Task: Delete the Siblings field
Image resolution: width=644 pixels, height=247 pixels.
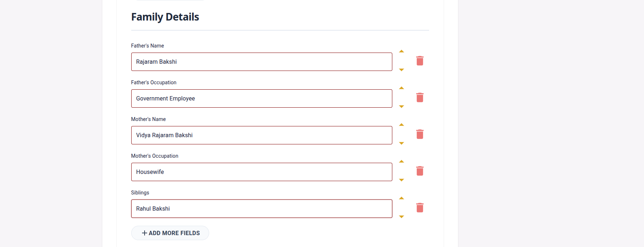Action: coord(420,208)
